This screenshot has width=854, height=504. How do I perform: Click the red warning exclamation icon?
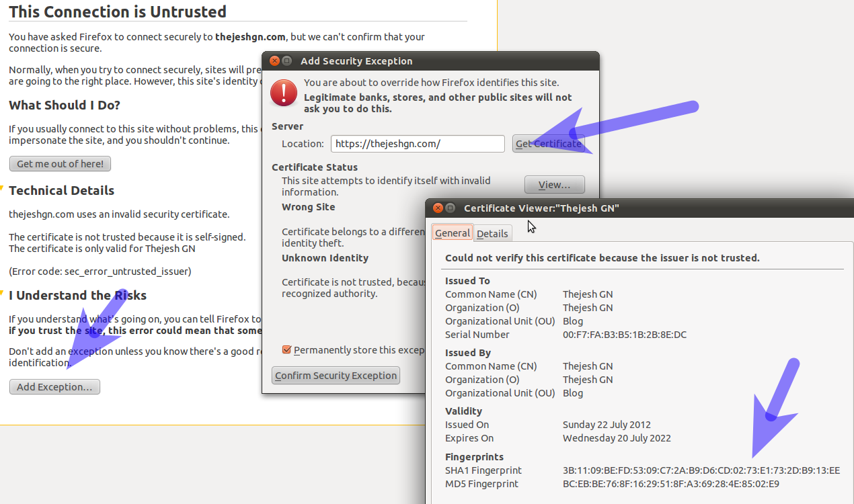[284, 93]
